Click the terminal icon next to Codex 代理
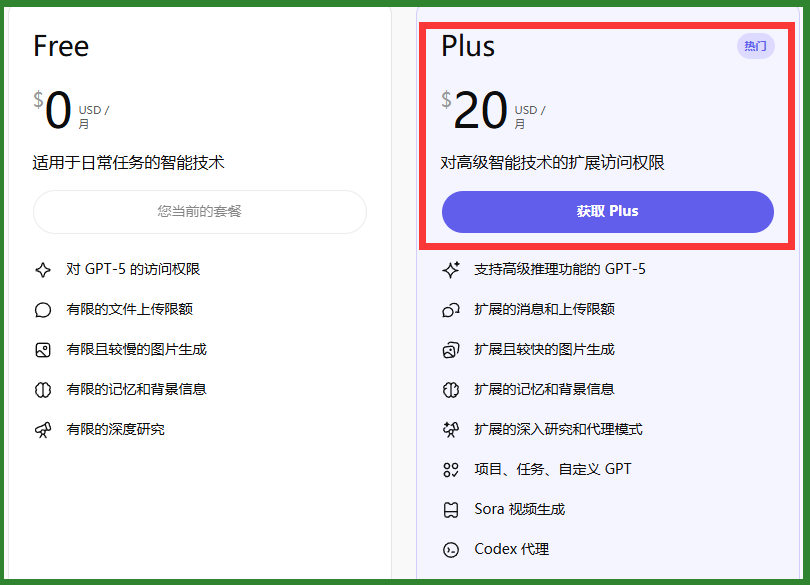 (x=451, y=550)
